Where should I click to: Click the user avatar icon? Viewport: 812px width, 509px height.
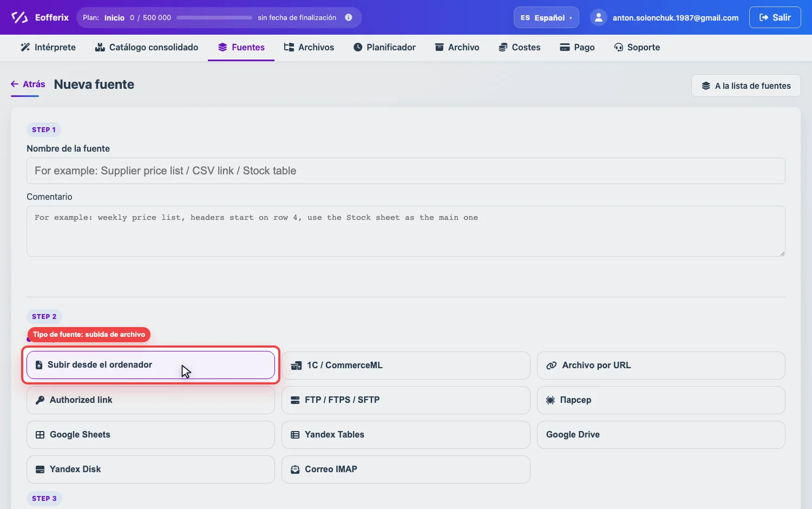coord(598,17)
